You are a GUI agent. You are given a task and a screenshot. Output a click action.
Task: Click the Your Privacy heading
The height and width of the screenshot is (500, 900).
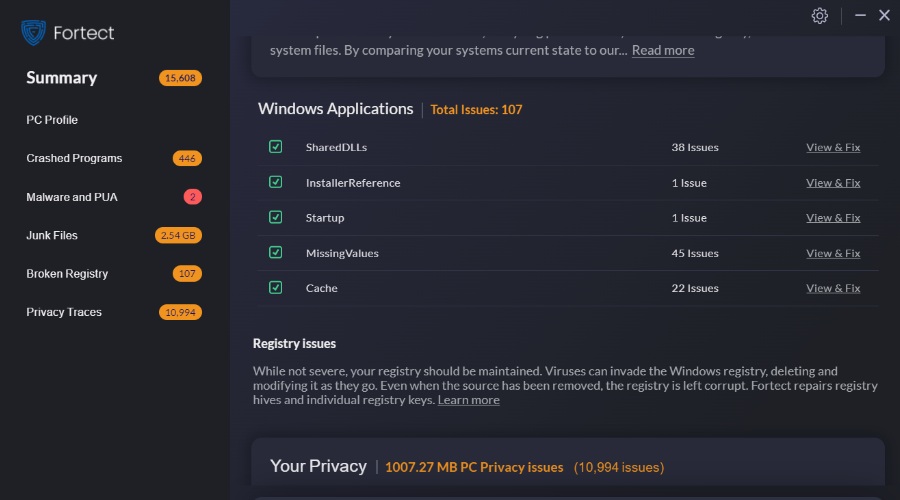[x=318, y=466]
